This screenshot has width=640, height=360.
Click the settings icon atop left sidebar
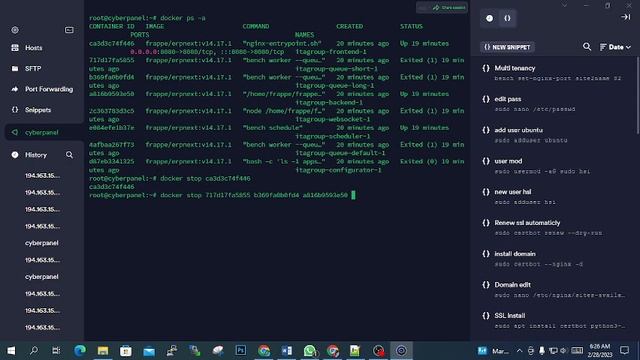tap(15, 30)
